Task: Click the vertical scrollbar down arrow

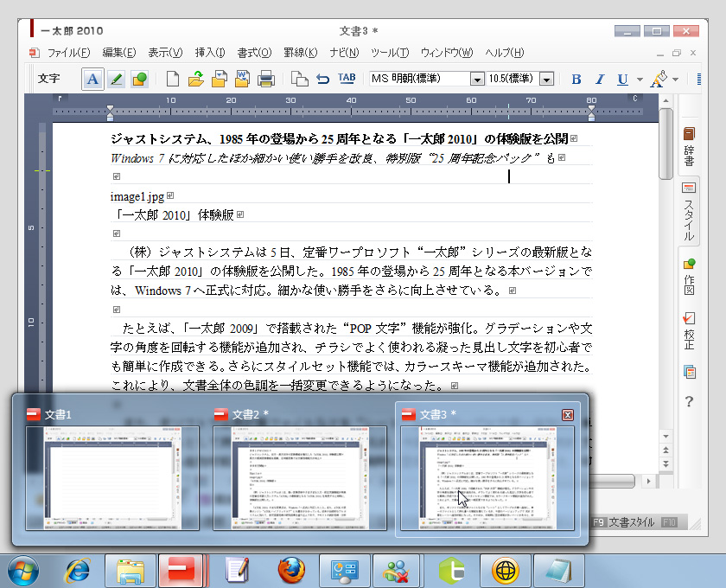Action: (665, 437)
